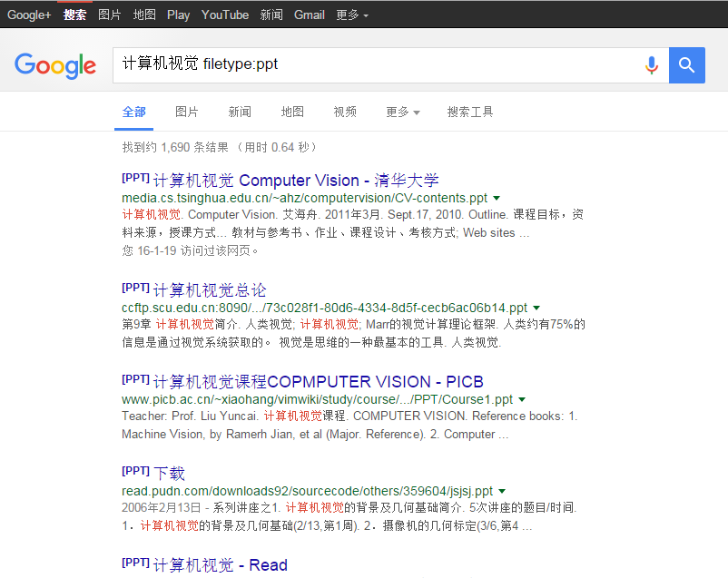The width and height of the screenshot is (728, 578).
Task: Open the 计算机视觉总论 result
Action: pos(210,290)
